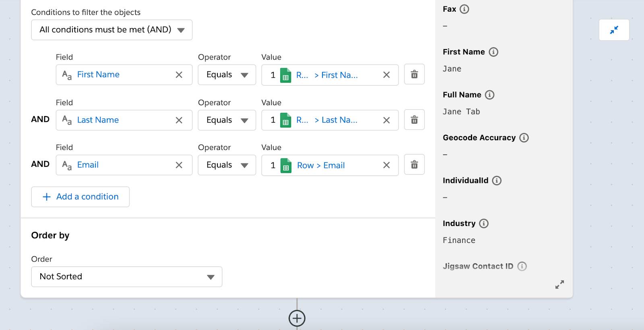Click the text type icon beside Email field
Image resolution: width=644 pixels, height=330 pixels.
(x=67, y=165)
